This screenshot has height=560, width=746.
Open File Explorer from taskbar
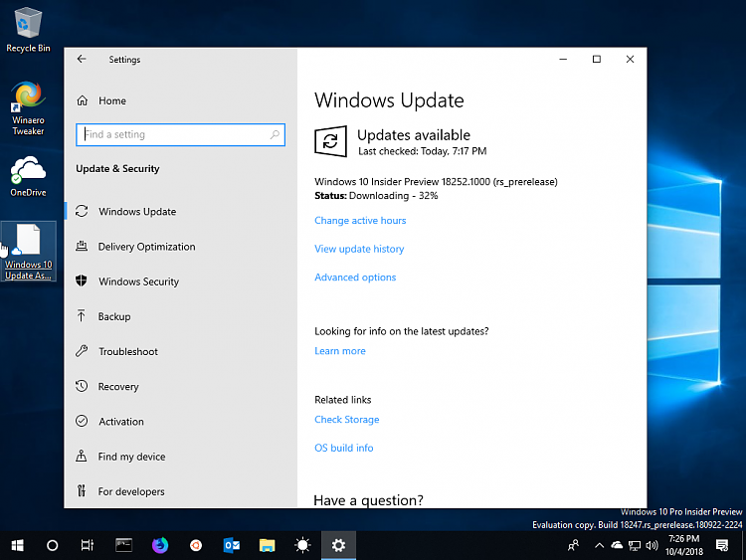point(267,545)
